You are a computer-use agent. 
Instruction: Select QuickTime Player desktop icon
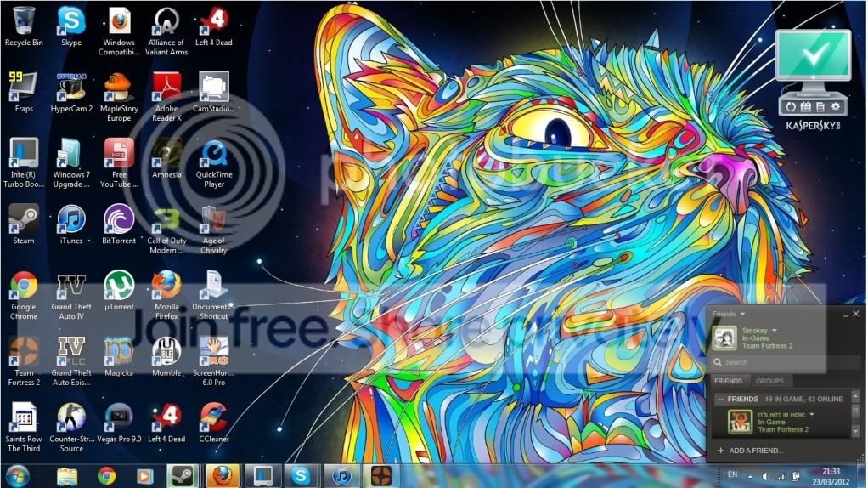(214, 163)
